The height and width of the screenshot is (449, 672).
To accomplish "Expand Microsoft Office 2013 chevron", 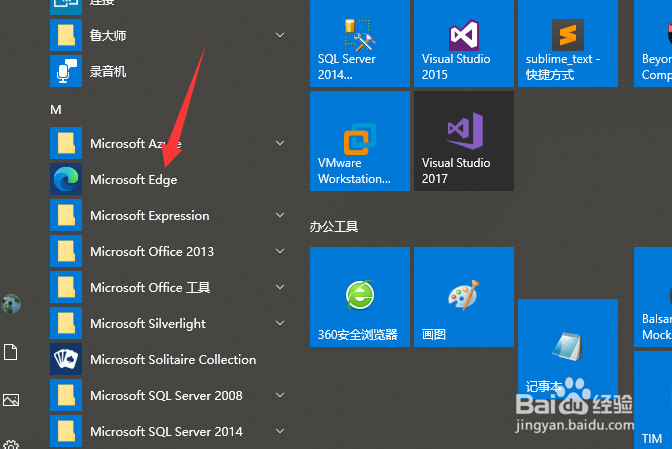I will tap(280, 251).
